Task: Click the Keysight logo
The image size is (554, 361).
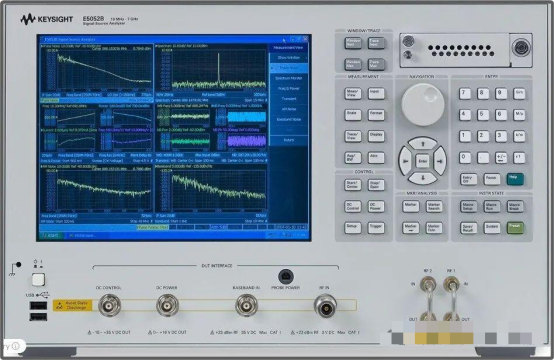Action: [47, 19]
